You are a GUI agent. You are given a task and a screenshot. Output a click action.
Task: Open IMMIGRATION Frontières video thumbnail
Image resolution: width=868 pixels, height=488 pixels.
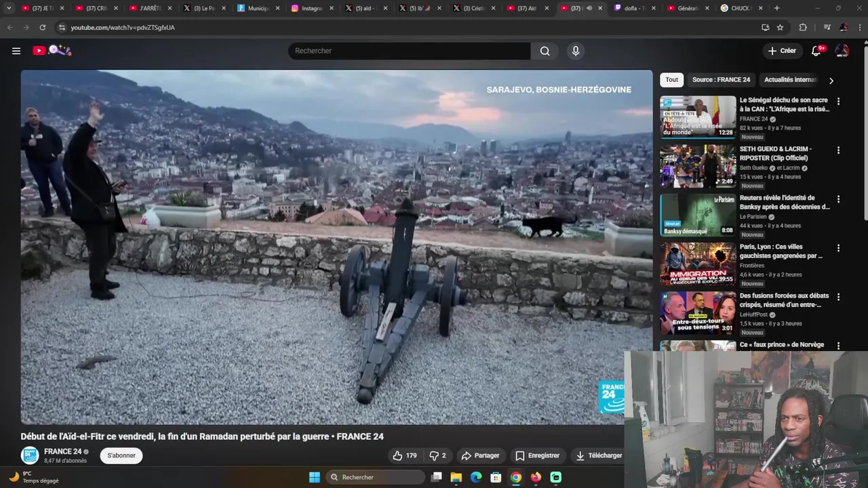click(x=698, y=264)
